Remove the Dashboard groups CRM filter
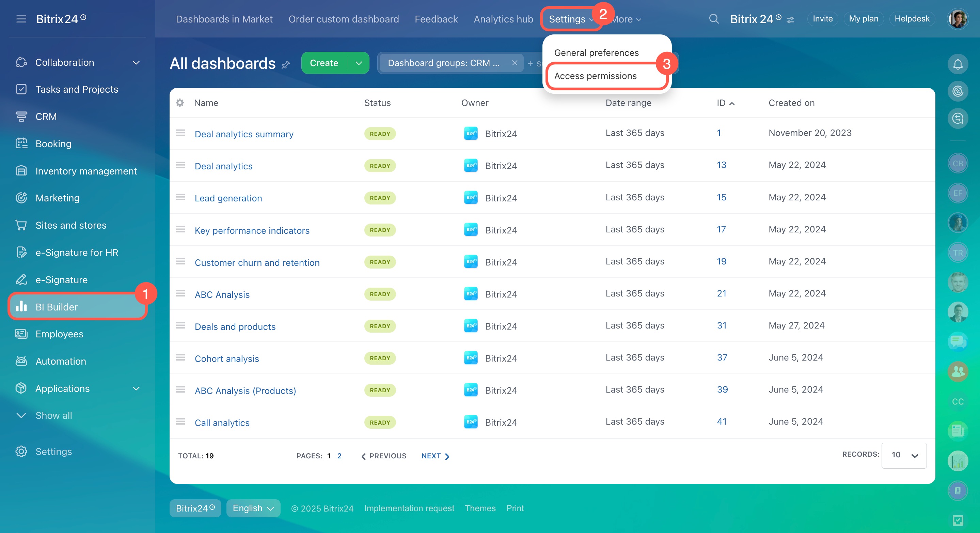The width and height of the screenshot is (980, 533). pyautogui.click(x=515, y=63)
